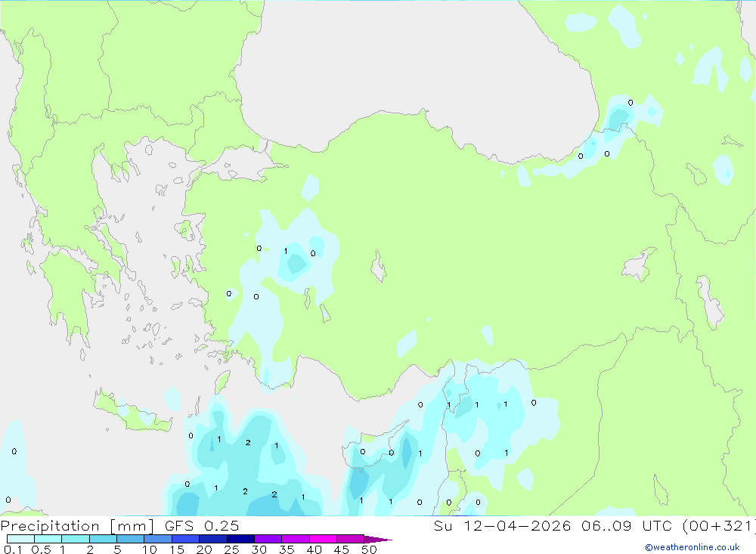The height and width of the screenshot is (554, 756).
Task: Open the weatheronline.co.uk copyright link
Action: coord(692,547)
